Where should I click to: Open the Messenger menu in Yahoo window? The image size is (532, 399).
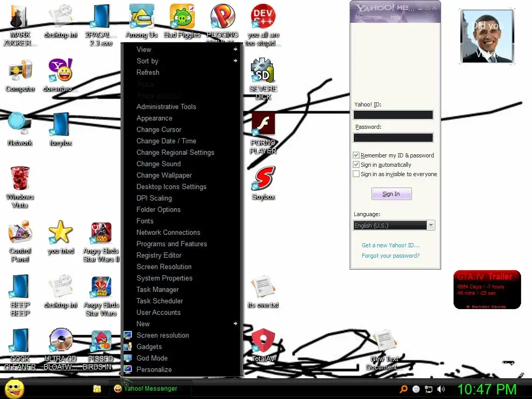click(368, 17)
